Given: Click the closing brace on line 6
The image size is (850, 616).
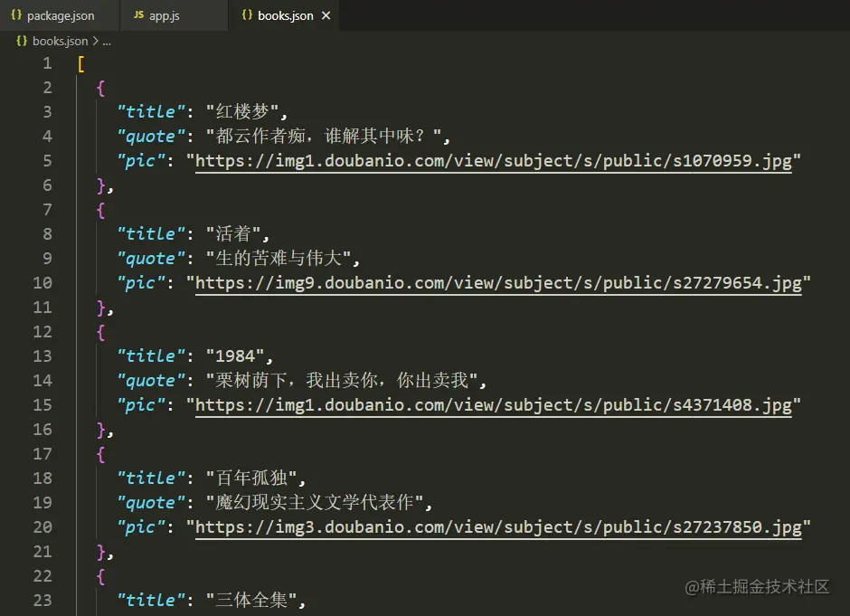Looking at the screenshot, I should (101, 186).
